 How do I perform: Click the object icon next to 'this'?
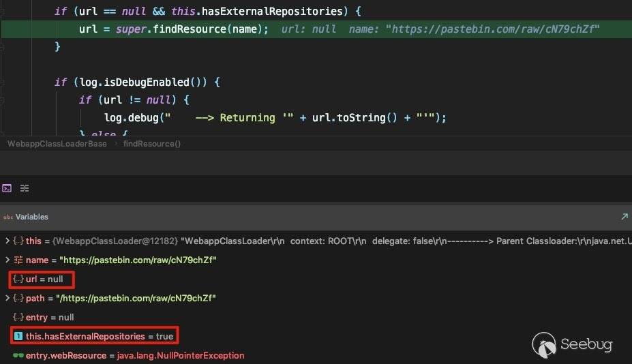pos(18,241)
